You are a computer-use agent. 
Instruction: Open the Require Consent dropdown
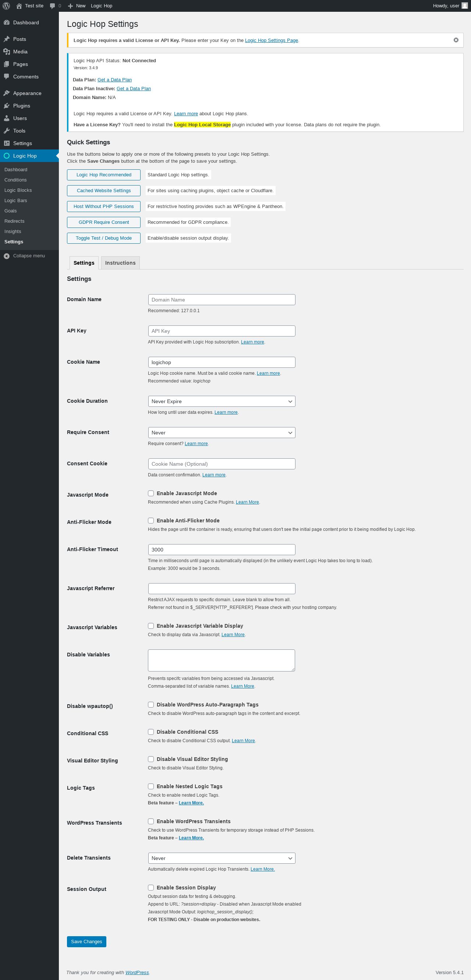[x=222, y=433]
